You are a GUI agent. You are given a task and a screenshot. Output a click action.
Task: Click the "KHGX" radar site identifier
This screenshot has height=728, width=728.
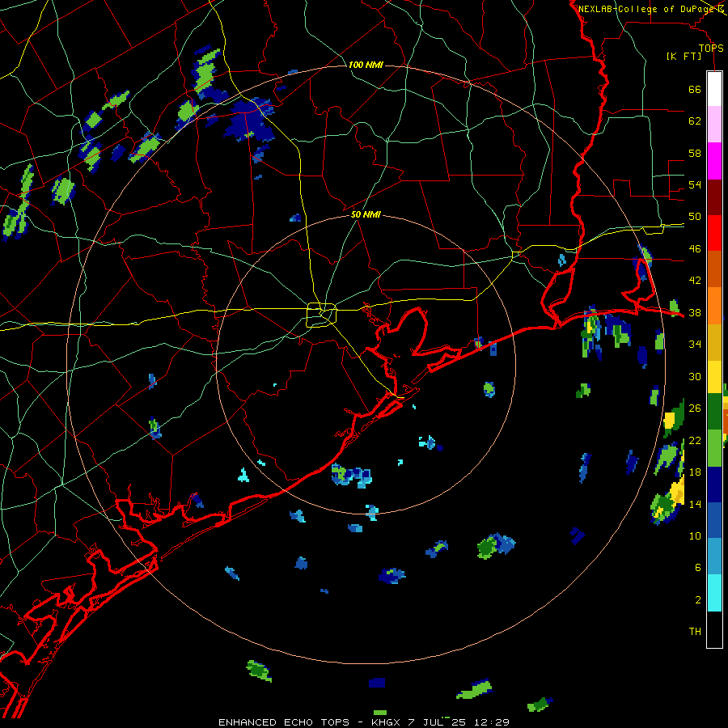[x=385, y=722]
